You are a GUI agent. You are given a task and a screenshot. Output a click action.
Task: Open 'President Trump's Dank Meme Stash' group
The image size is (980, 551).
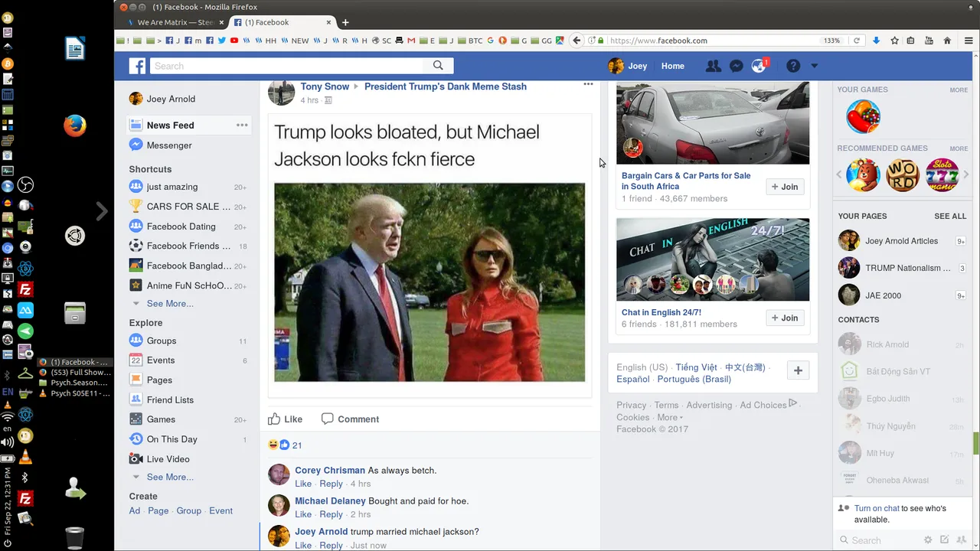[x=446, y=86]
